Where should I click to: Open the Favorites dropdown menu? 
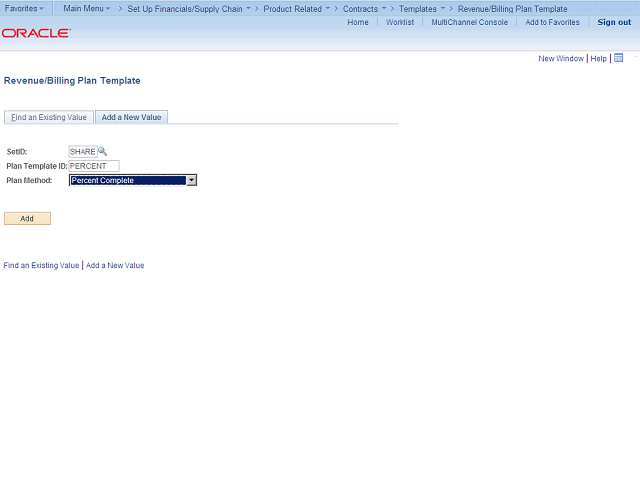pyautogui.click(x=24, y=9)
